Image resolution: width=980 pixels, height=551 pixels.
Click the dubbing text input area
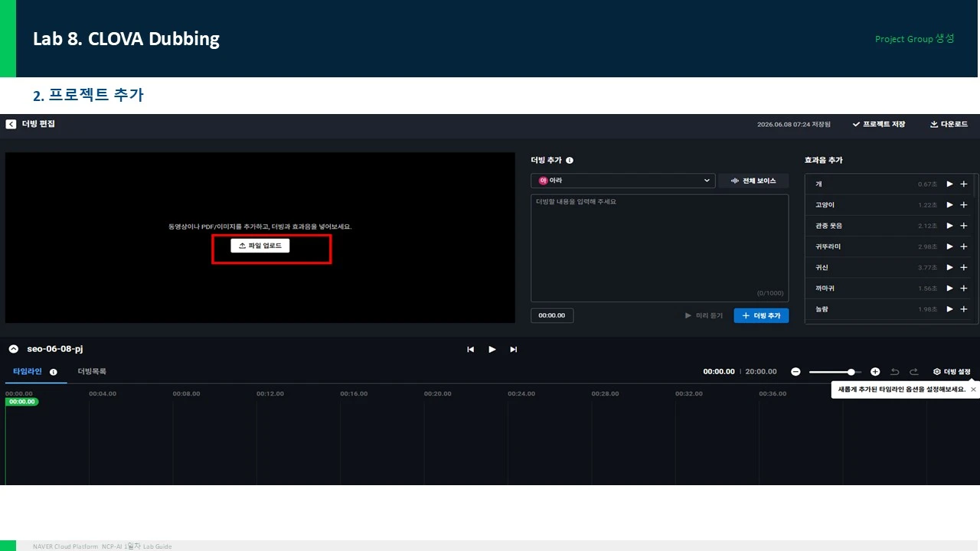pyautogui.click(x=659, y=247)
